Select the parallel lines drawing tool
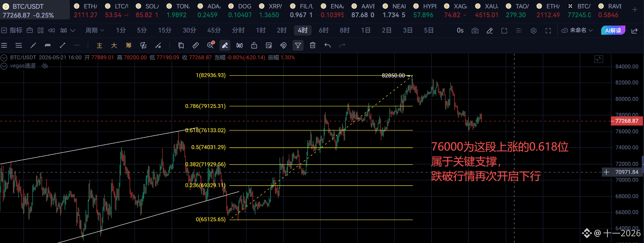Viewport: 644px width, 243px height. (19, 45)
